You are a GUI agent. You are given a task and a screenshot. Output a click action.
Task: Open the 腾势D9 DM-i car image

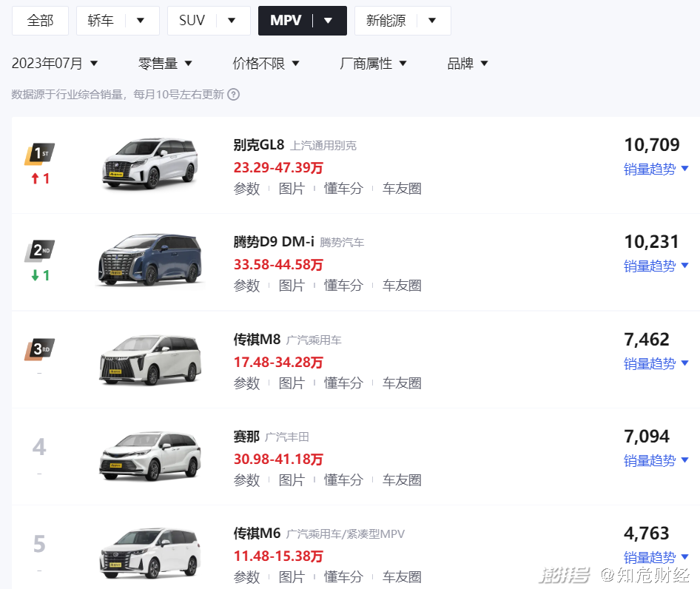(149, 260)
